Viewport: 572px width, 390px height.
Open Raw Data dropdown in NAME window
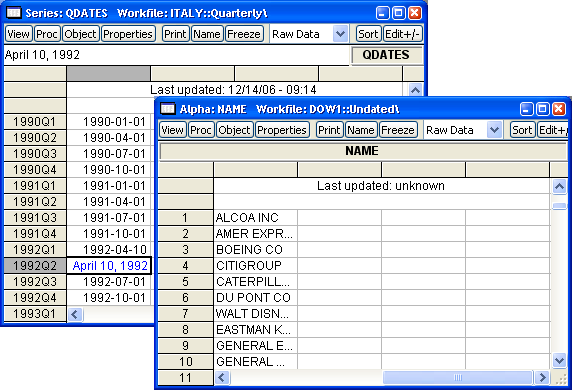pyautogui.click(x=494, y=130)
